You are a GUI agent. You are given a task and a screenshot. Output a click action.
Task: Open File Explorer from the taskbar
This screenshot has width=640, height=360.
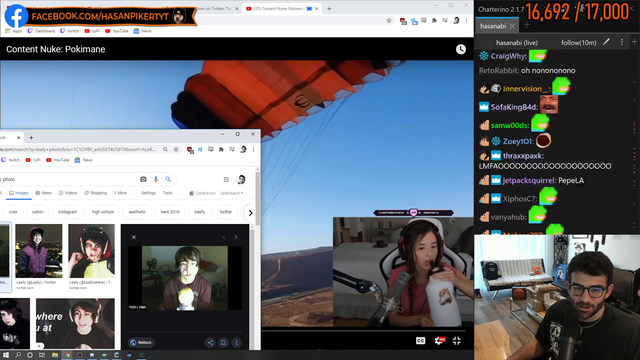(55, 355)
